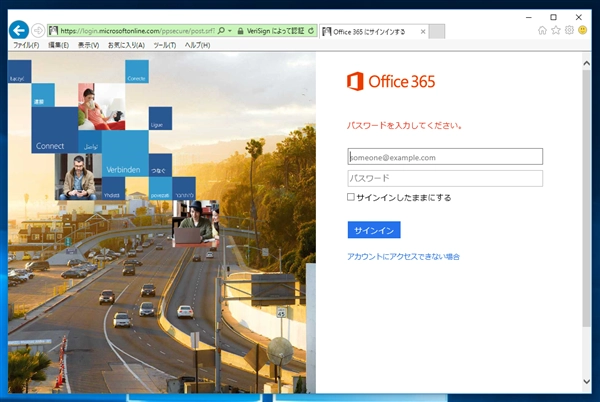Open the ファイル(F) menu
600x402 pixels.
(26, 45)
